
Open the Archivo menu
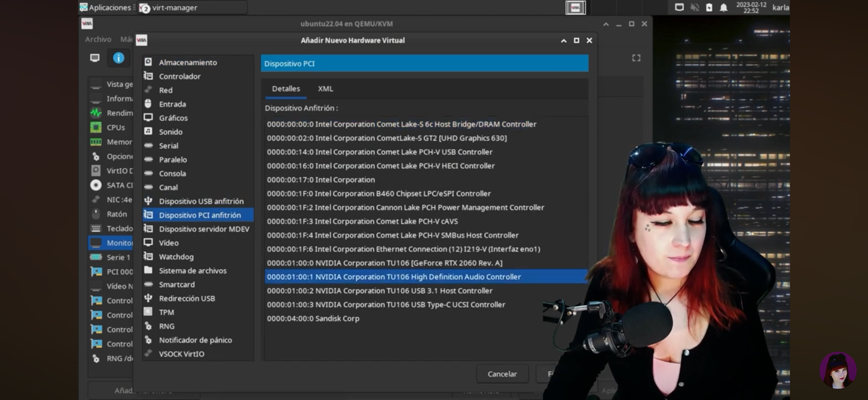tap(98, 39)
